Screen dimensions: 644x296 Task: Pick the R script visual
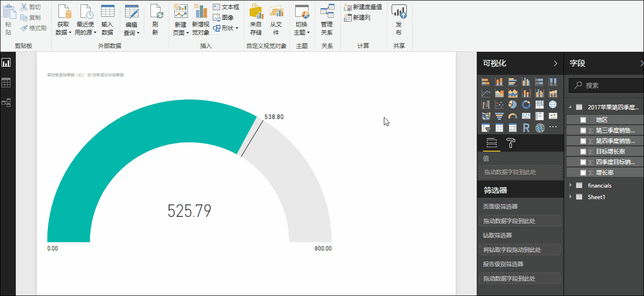(x=526, y=128)
